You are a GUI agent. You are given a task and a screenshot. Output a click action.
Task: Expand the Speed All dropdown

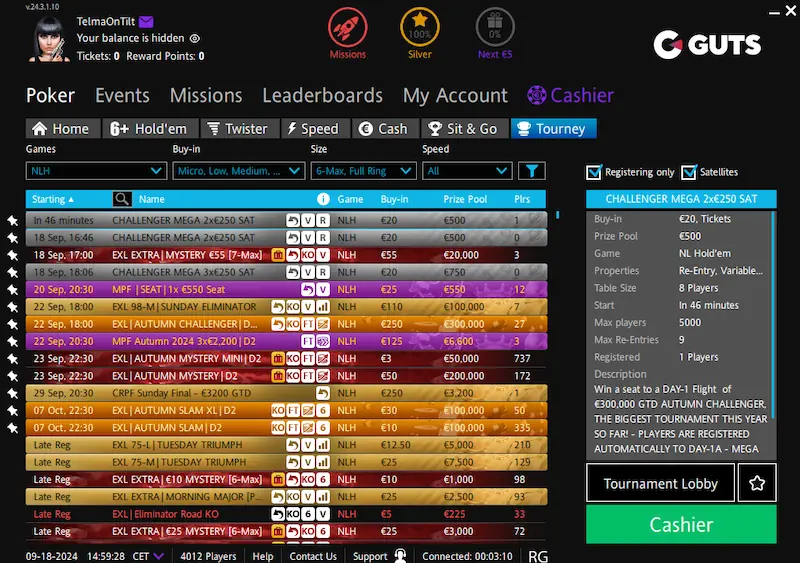[x=467, y=171]
